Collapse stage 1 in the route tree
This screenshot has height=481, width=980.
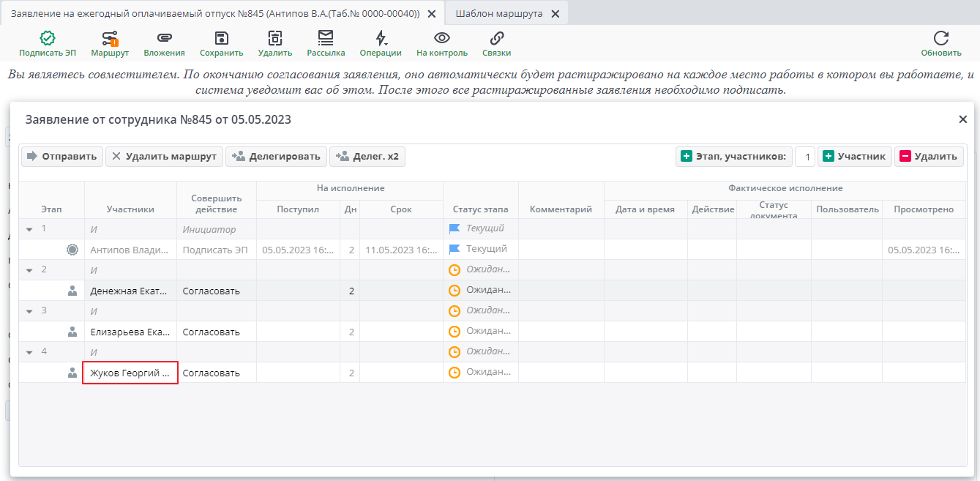(29, 229)
